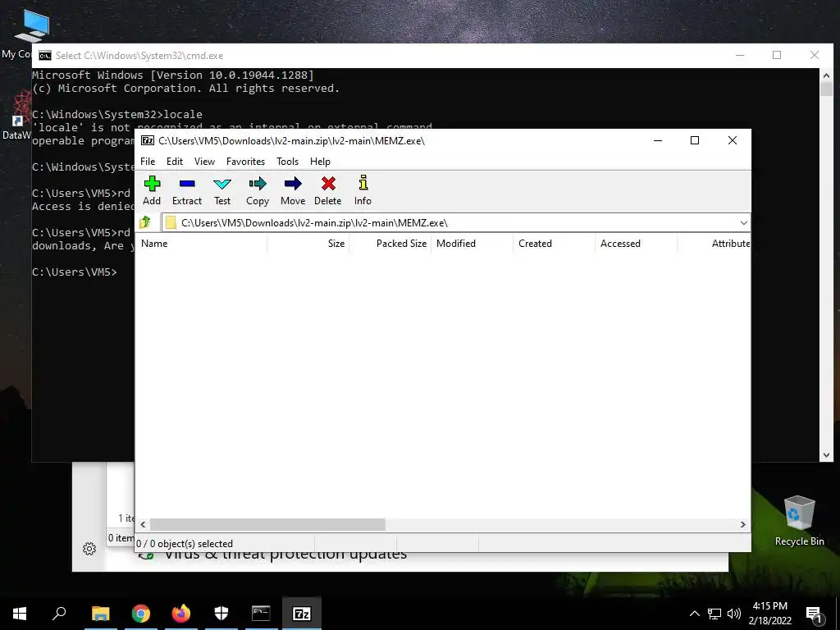Open the Favorites menu

pyautogui.click(x=245, y=162)
